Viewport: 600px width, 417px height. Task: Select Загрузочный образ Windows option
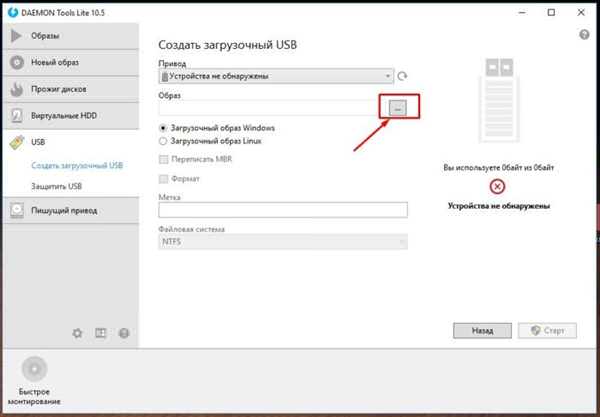pos(217,128)
